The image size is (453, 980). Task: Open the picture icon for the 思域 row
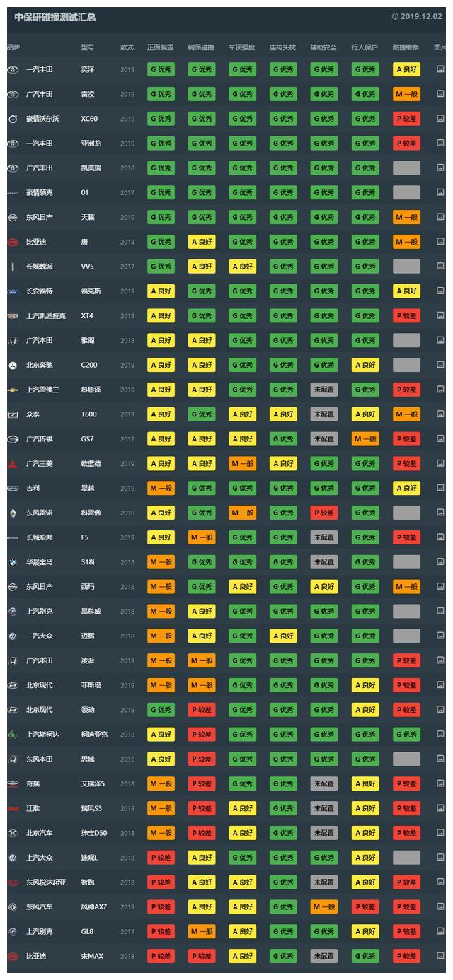(441, 759)
